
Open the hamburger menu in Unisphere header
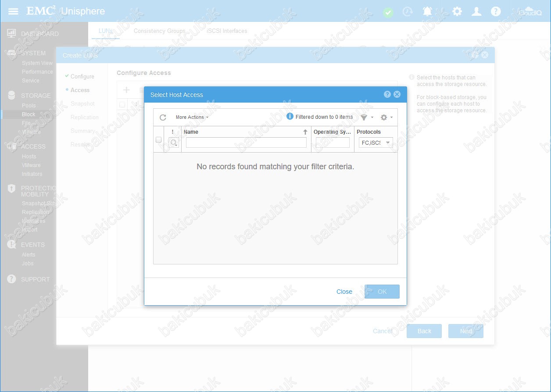point(13,11)
